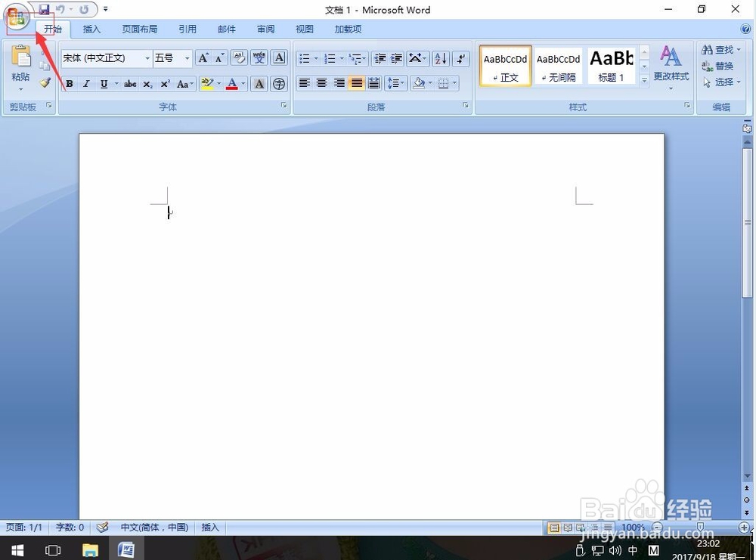Click Replace (替换) button
Viewport: 756px width, 560px height.
click(717, 66)
